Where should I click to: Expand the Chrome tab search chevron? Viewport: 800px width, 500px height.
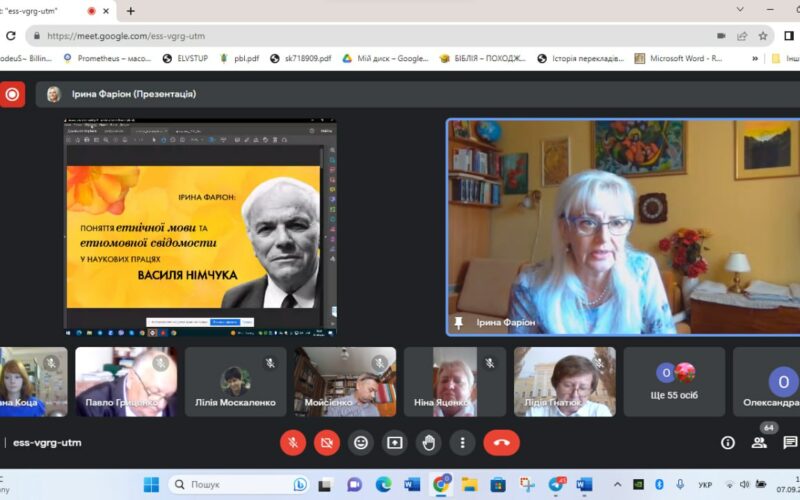pos(740,10)
